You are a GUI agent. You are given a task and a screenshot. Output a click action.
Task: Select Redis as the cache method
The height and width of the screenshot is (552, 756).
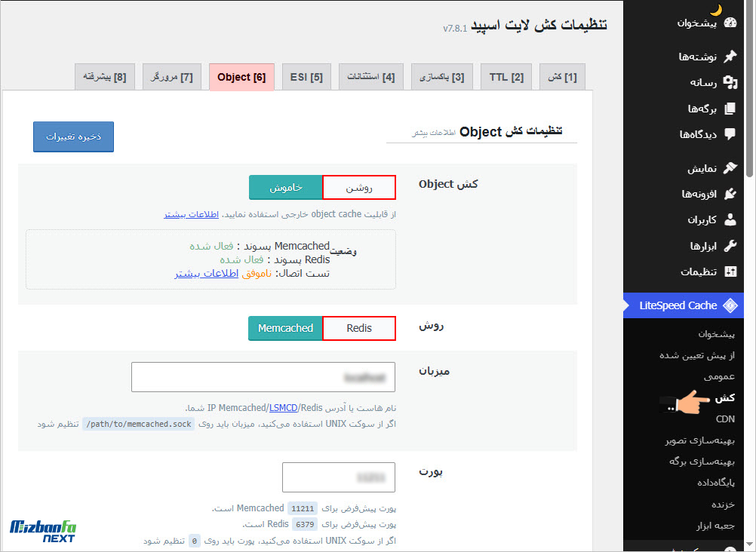(358, 328)
